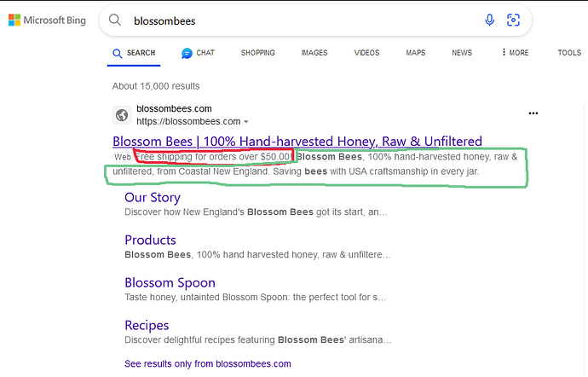Click the Recipes description snippet
588x377 pixels.
pos(258,339)
